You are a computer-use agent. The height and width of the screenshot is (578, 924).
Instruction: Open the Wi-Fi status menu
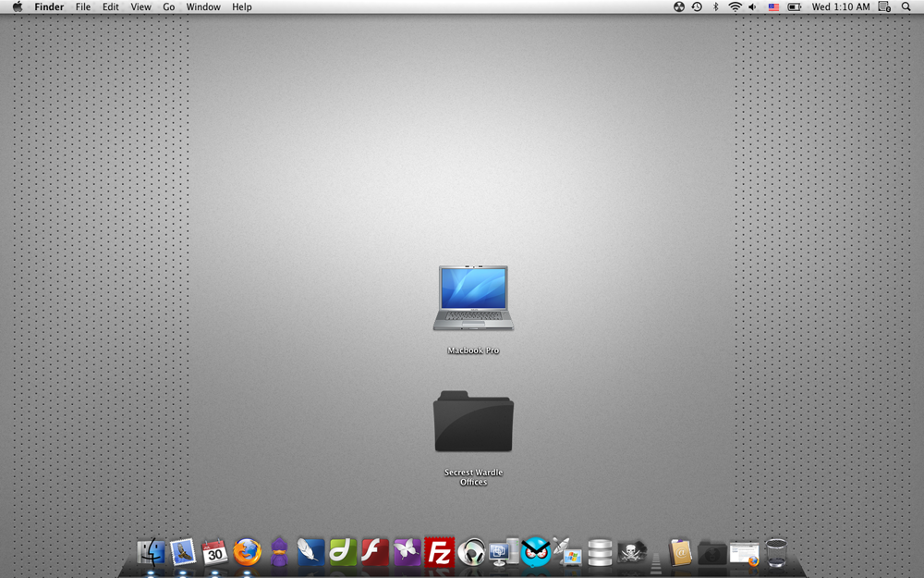click(733, 6)
